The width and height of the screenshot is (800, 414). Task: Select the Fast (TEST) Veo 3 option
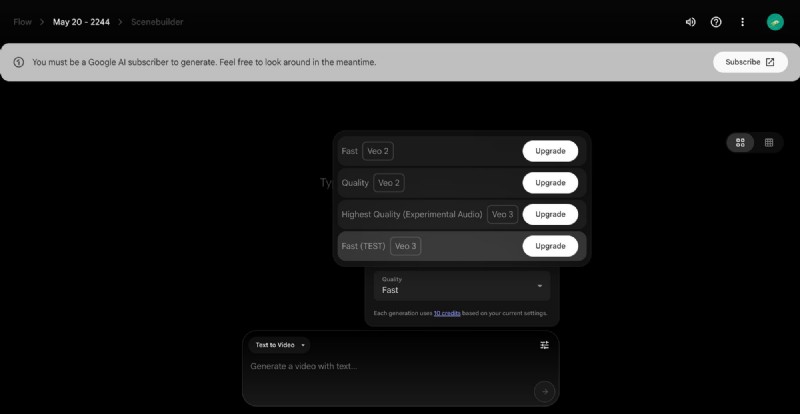click(380, 246)
